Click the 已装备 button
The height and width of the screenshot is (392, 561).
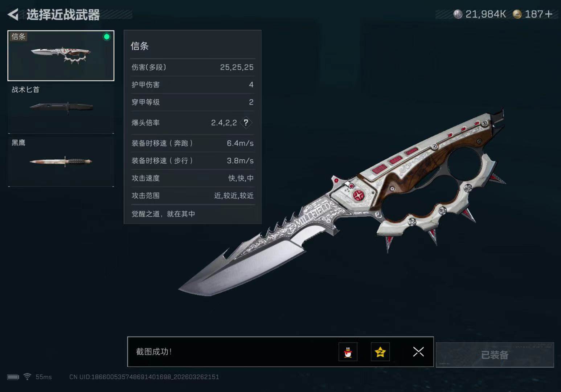[495, 355]
